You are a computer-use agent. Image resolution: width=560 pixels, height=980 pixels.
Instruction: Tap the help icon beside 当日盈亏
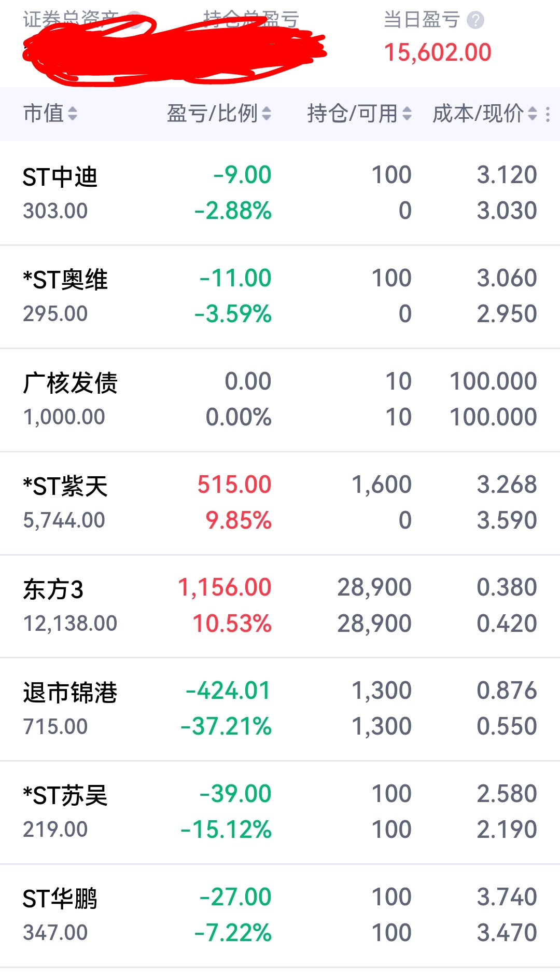[475, 20]
